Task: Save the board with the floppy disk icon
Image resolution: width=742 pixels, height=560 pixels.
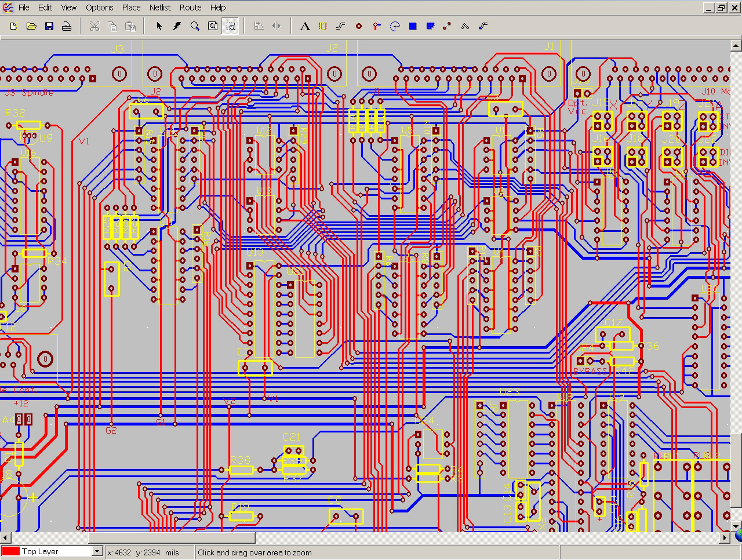Action: (49, 26)
